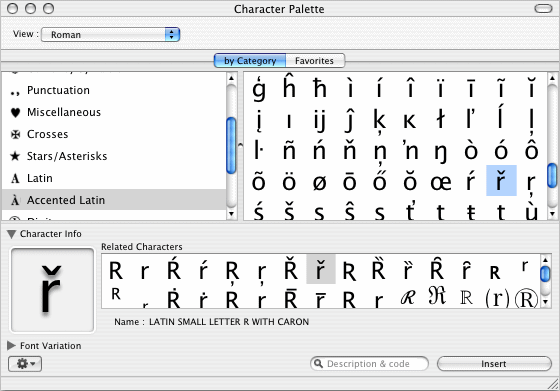Image resolution: width=560 pixels, height=391 pixels.
Task: Choose the Crosses category icon
Action: pos(15,134)
